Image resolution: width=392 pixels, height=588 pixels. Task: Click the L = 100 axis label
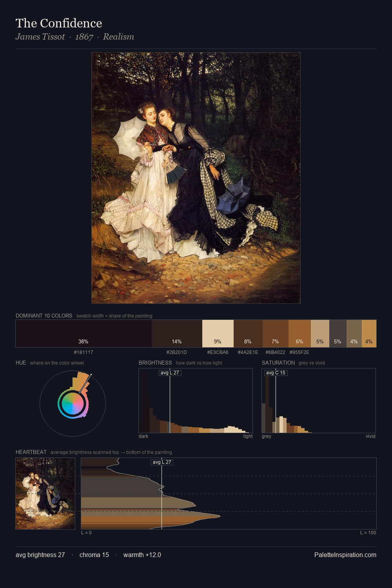pos(368,532)
